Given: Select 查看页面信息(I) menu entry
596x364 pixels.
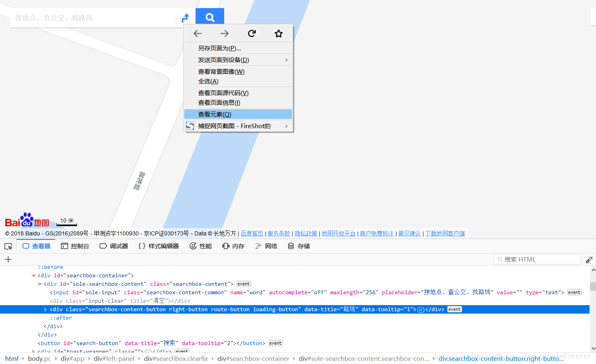Looking at the screenshot, I should point(238,102).
